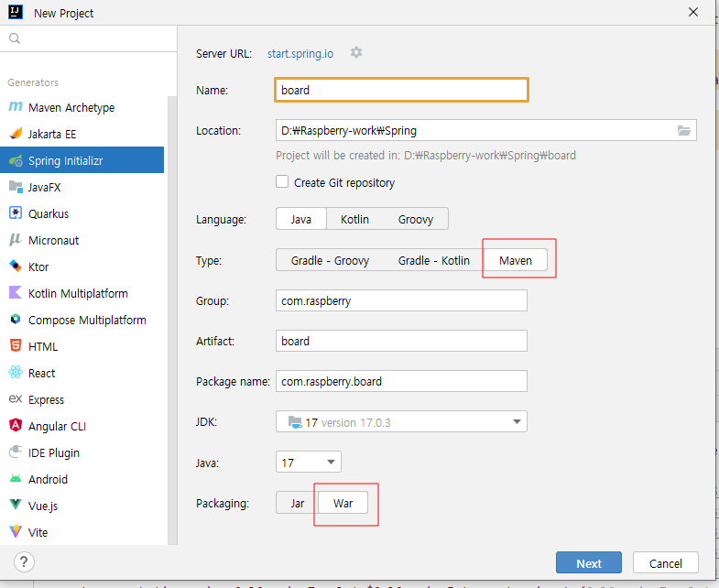The height and width of the screenshot is (588, 719).
Task: Select the Angular CLI icon
Action: (16, 426)
